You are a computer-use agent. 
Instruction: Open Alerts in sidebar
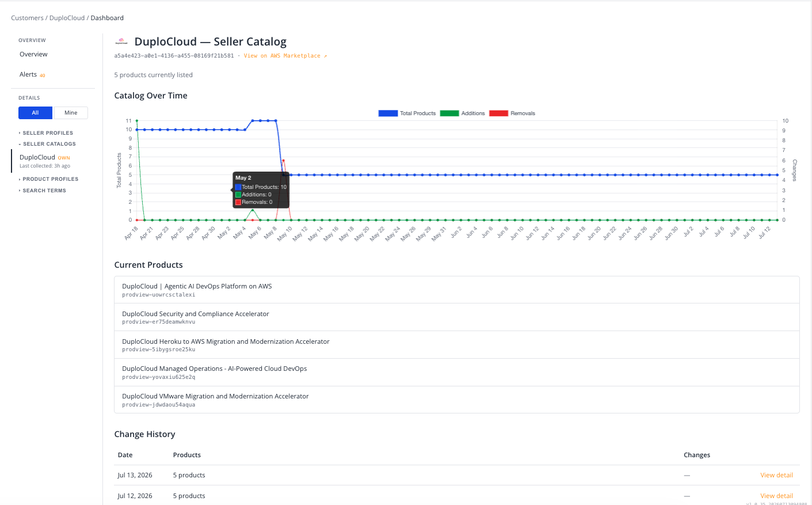[x=28, y=74]
